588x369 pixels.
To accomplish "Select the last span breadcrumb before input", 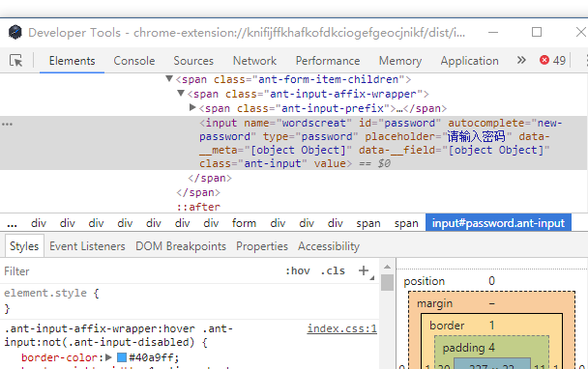I will pyautogui.click(x=406, y=223).
